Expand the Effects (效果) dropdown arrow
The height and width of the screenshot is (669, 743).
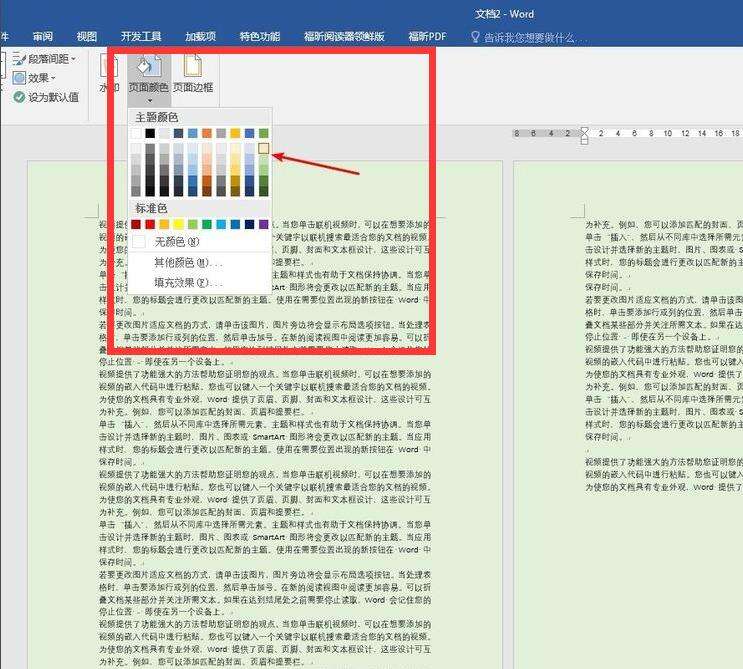coord(53,78)
